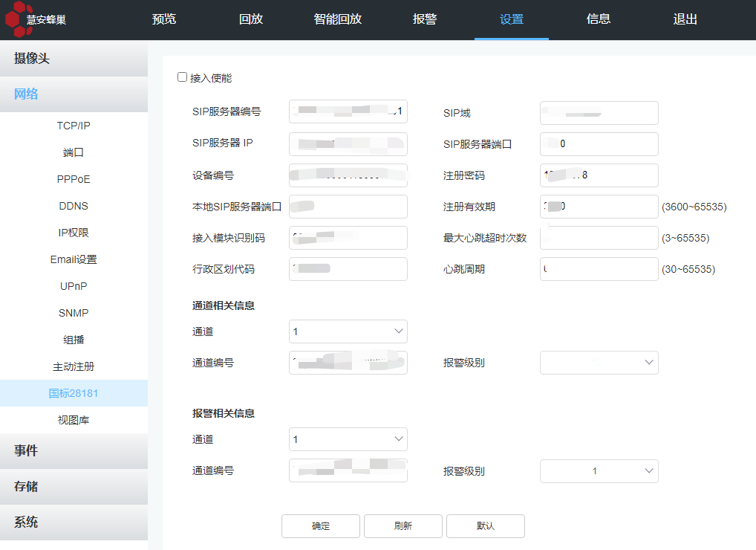Click the 刷新 button

coord(403,525)
